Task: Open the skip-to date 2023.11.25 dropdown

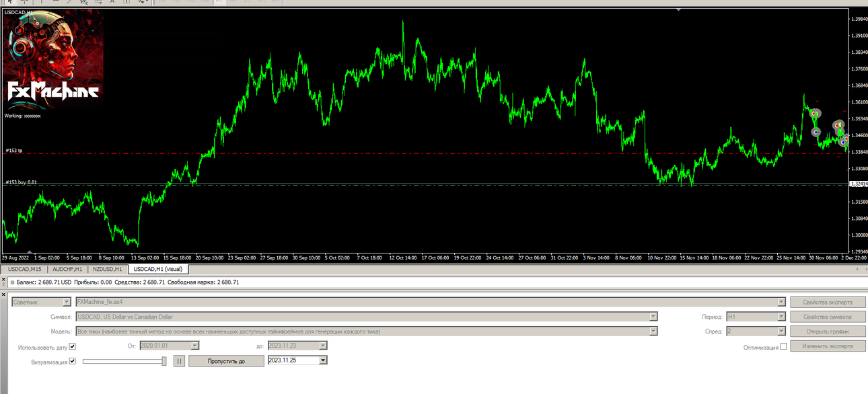Action: point(323,360)
